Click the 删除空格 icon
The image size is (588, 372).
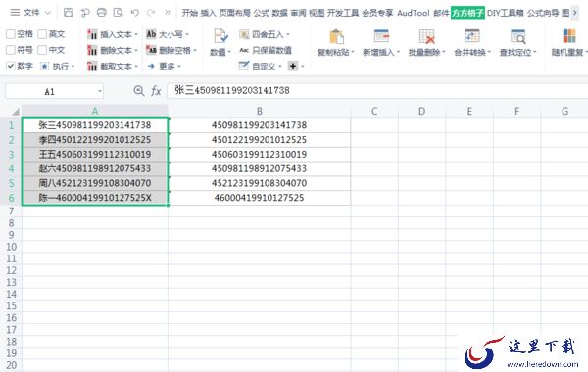coord(151,50)
